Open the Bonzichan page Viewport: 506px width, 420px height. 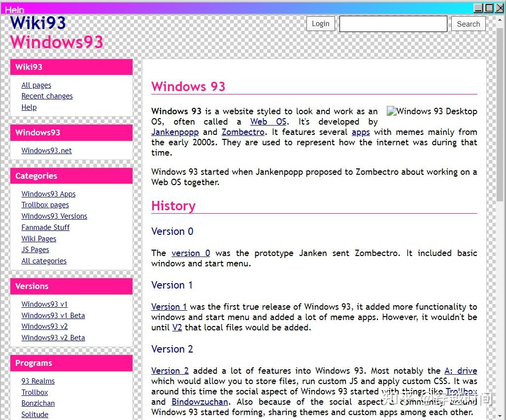tap(38, 403)
